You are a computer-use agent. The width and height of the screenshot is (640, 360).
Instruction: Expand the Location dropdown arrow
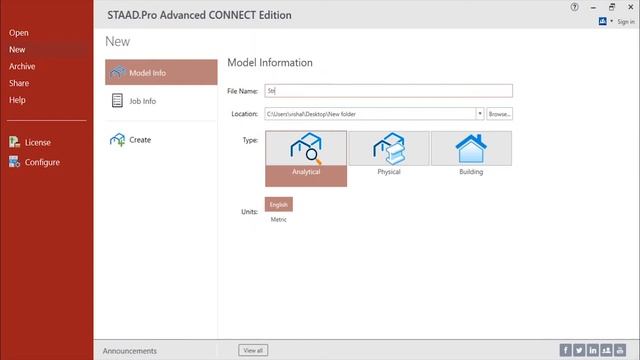tap(480, 114)
